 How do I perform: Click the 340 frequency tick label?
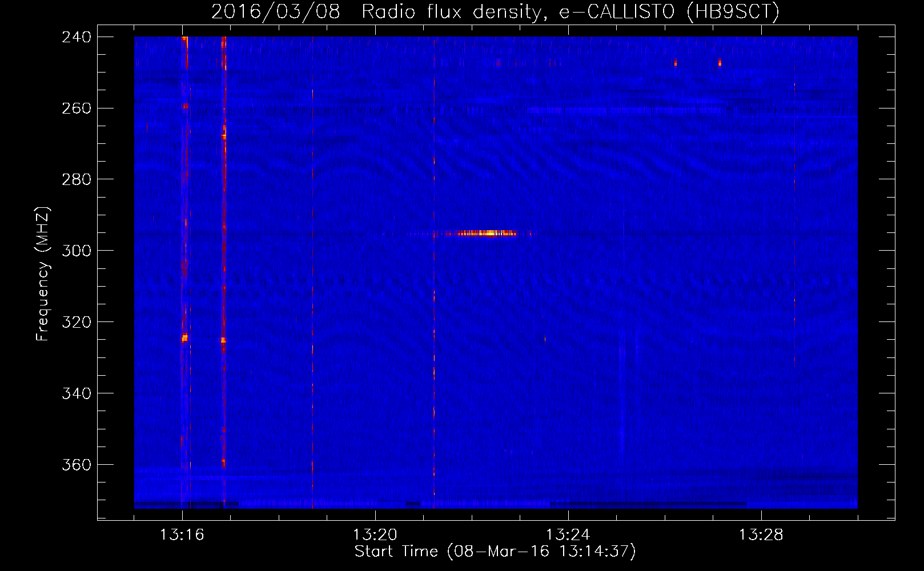[x=76, y=394]
